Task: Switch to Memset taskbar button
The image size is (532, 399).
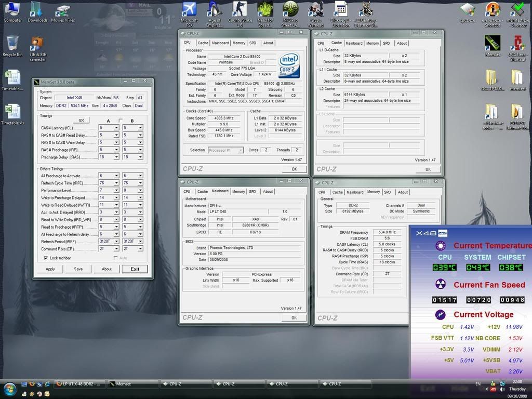Action: [x=133, y=384]
